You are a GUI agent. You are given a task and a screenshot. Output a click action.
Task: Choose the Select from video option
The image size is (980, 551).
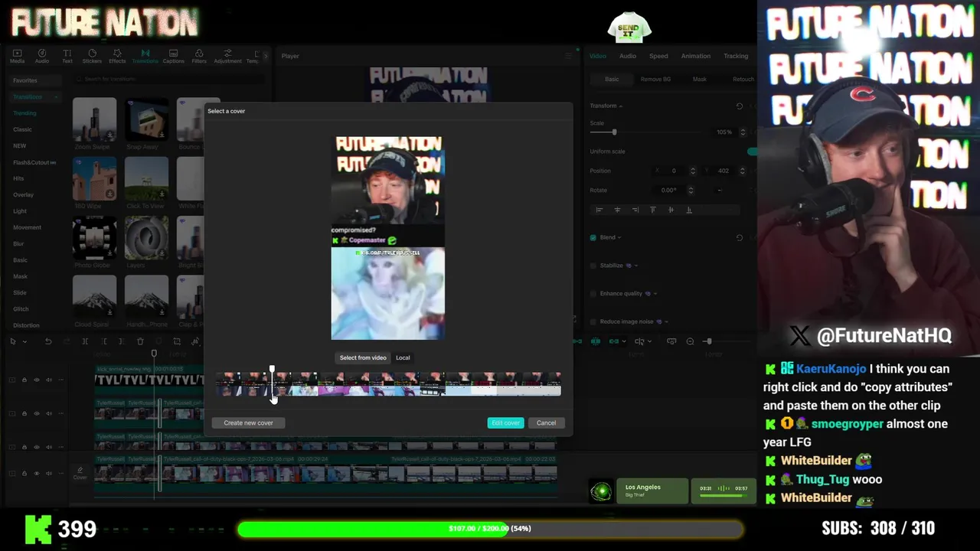pyautogui.click(x=363, y=357)
